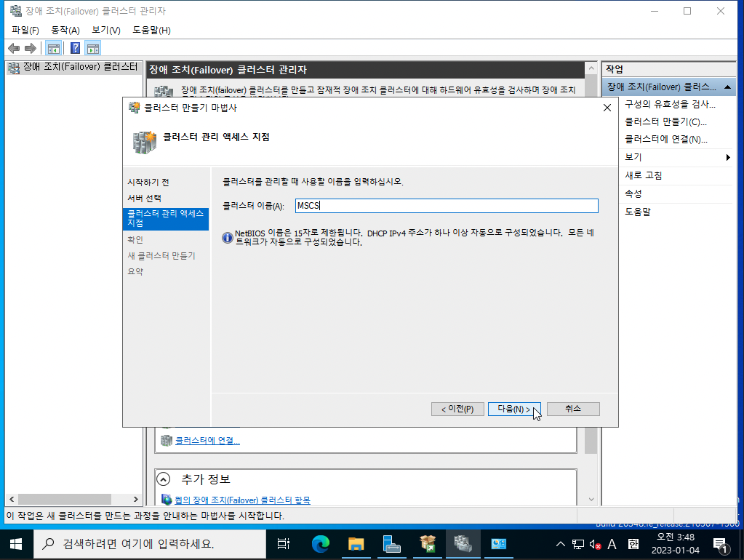
Task: Select wizard step 클러스터 관리 액세스 지점
Action: click(166, 218)
